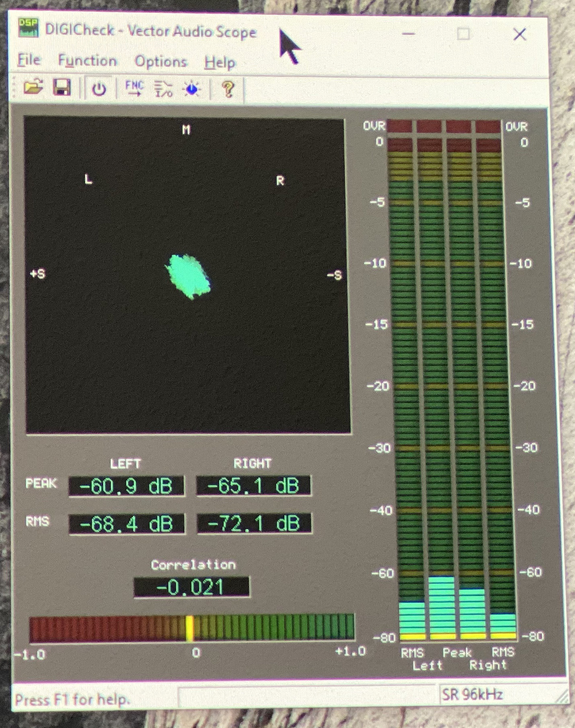Viewport: 575px width, 728px height.
Task: Click the Correlation value readout
Action: pos(191,587)
